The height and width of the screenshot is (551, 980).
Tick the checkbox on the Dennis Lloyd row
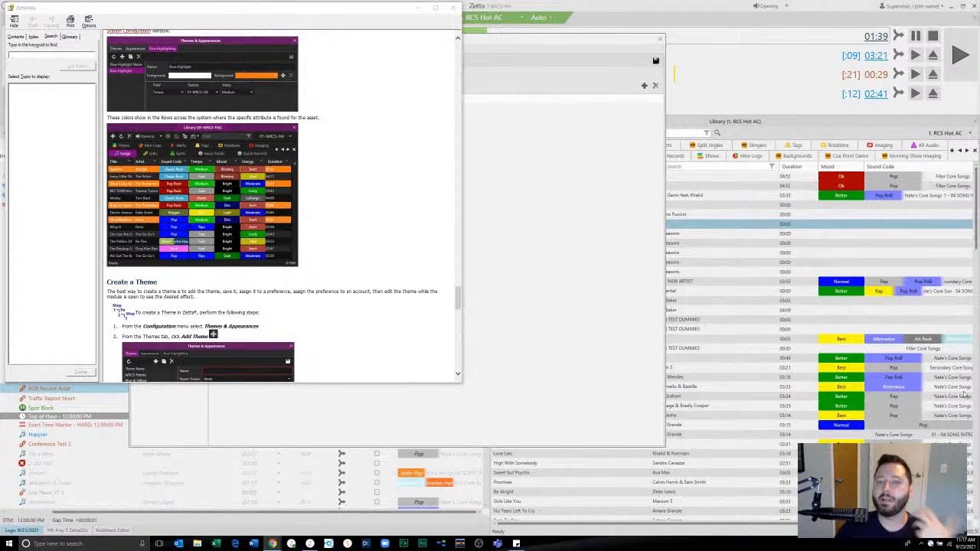point(377,502)
